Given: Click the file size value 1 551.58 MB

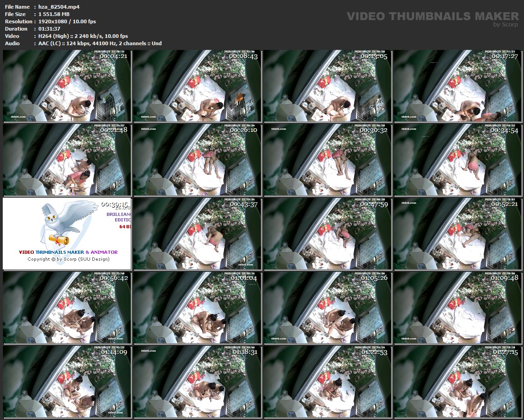Looking at the screenshot, I should 54,14.
